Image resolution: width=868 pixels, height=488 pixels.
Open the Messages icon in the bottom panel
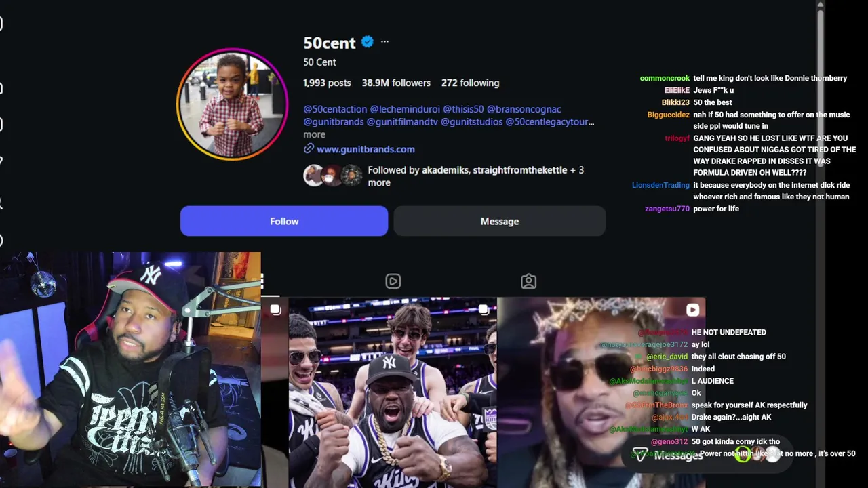tap(640, 455)
